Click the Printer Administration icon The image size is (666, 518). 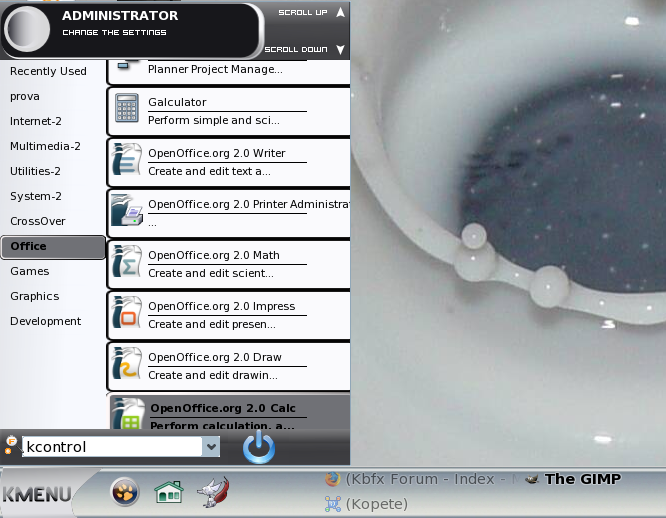[x=127, y=210]
